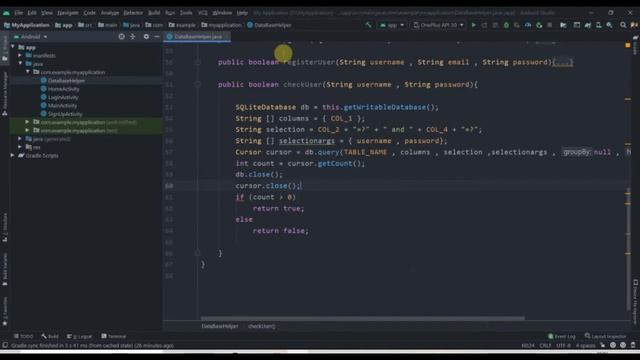Expand the androidTest package node
The image size is (640, 360).
click(27, 122)
